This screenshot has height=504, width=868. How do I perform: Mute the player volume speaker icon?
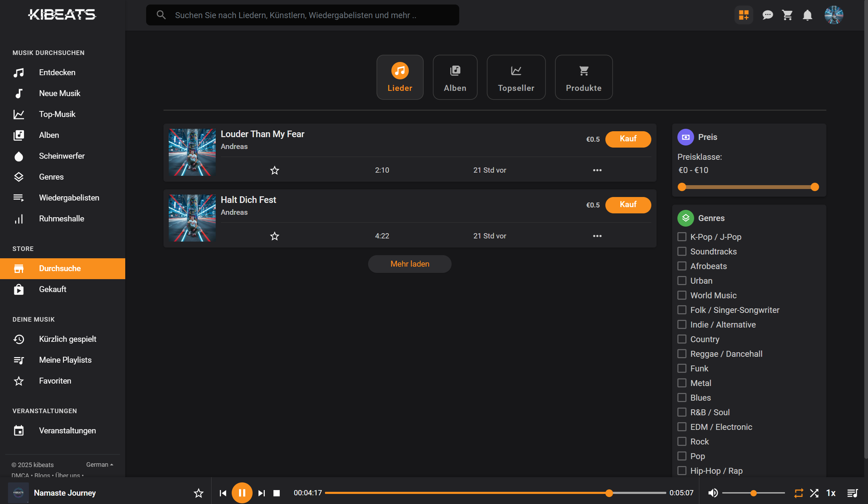tap(713, 493)
